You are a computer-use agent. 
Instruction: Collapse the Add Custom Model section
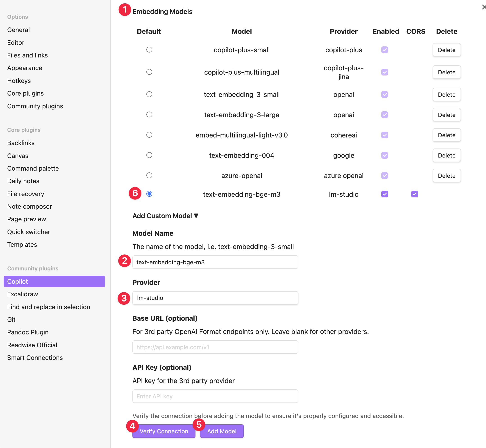[x=165, y=216]
